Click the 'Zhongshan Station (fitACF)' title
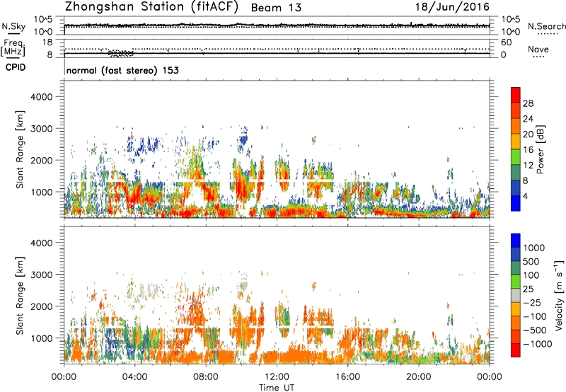Viewport: 566px width, 392px height. pyautogui.click(x=151, y=7)
